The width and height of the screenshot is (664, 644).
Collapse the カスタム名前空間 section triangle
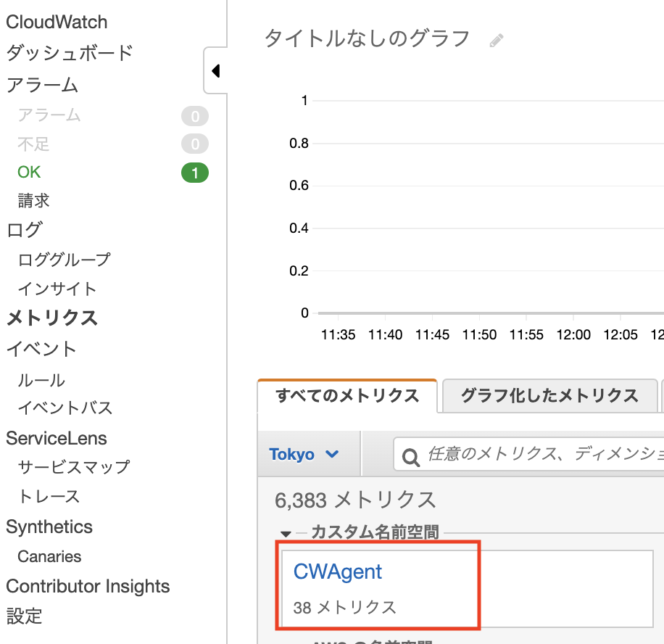286,534
